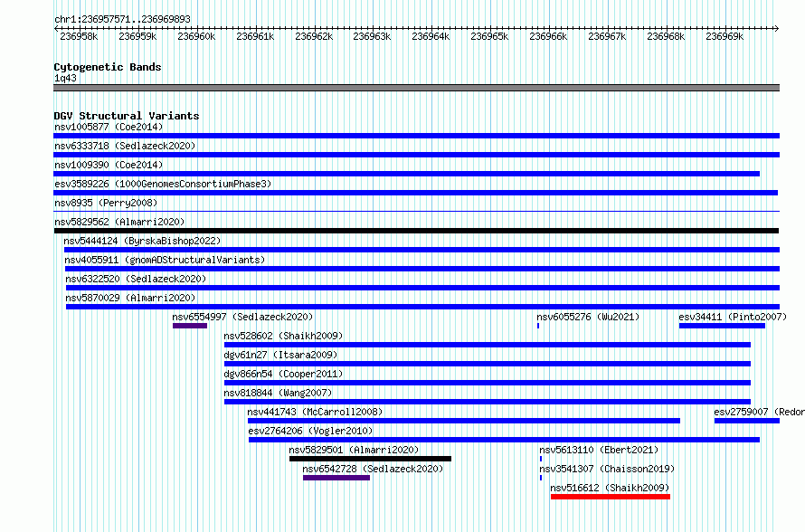This screenshot has width=805, height=532.
Task: Click the small nsv6055276 (Wu2021) marker
Action: point(538,326)
